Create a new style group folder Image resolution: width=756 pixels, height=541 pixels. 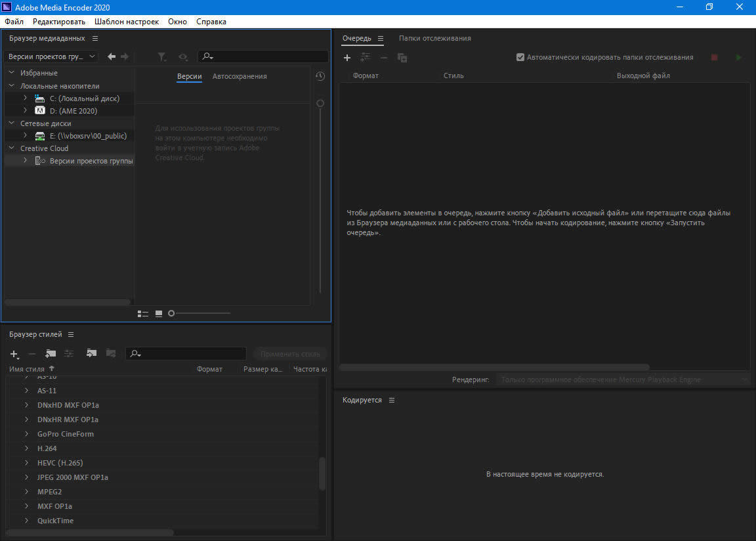coord(51,354)
